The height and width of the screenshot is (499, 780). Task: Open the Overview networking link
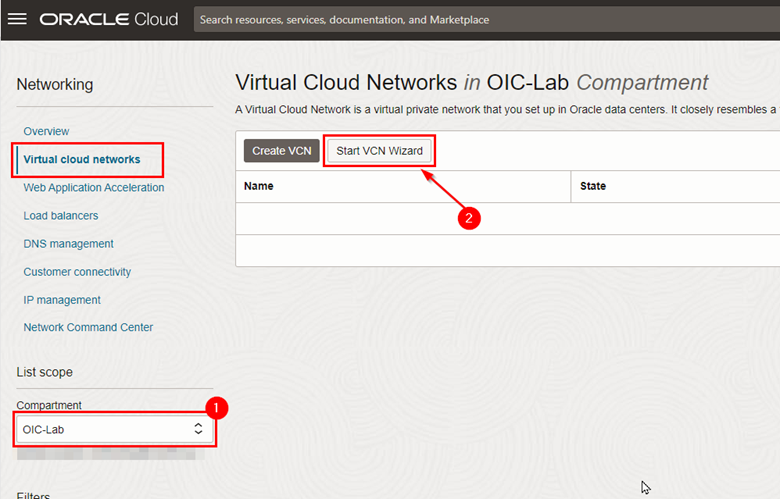[46, 131]
